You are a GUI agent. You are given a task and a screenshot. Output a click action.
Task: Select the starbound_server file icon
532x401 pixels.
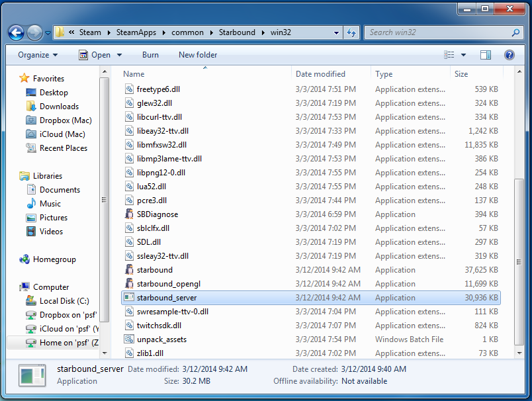point(129,298)
